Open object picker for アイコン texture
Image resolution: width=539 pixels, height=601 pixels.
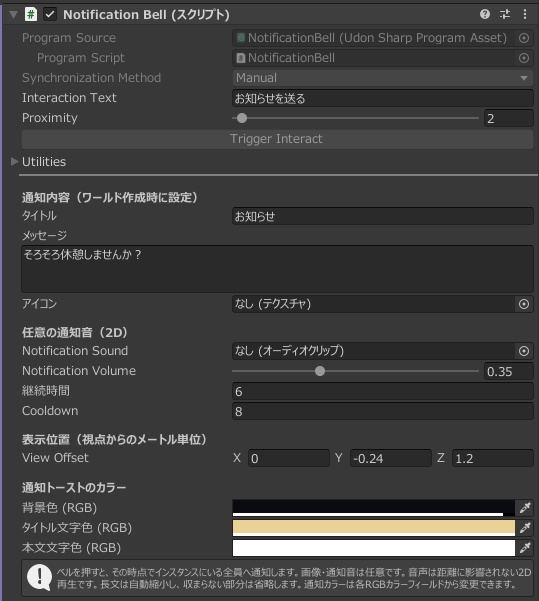pyautogui.click(x=524, y=304)
